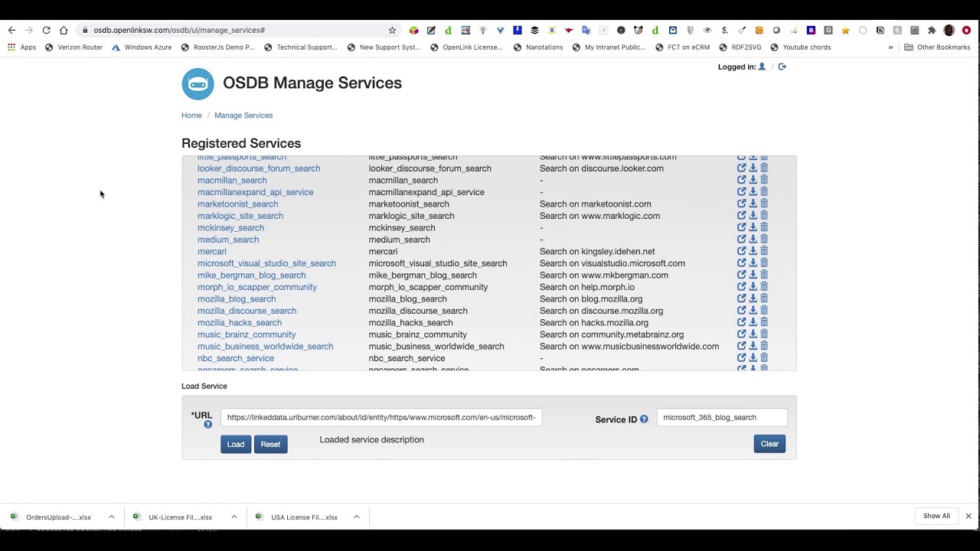This screenshot has height=551, width=980.
Task: Open the Manage Services breadcrumb link
Action: click(243, 116)
